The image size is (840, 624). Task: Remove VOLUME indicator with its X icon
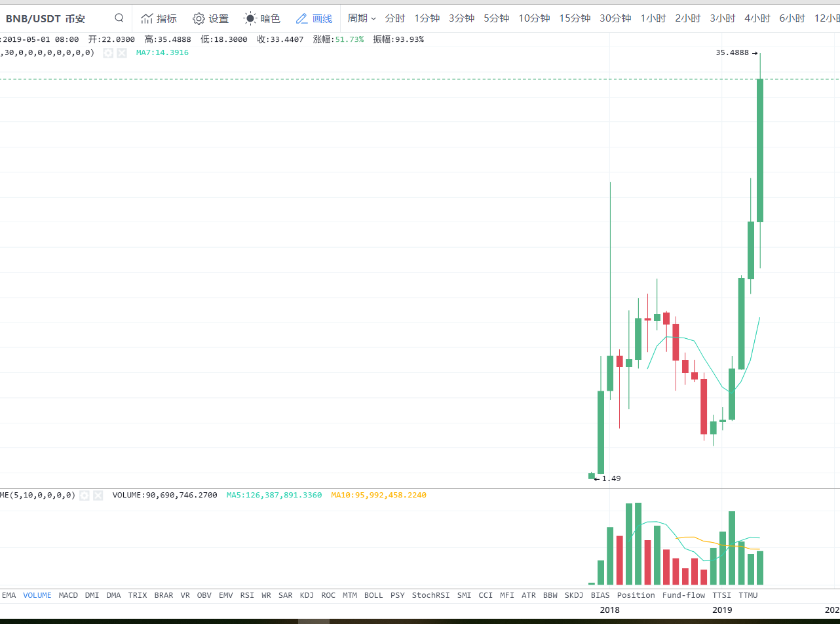pos(98,496)
